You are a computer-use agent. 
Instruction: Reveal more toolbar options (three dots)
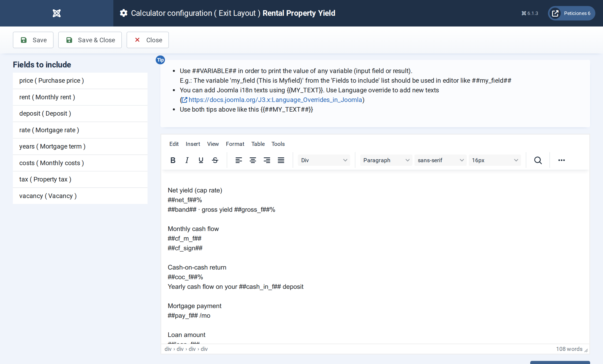point(561,160)
